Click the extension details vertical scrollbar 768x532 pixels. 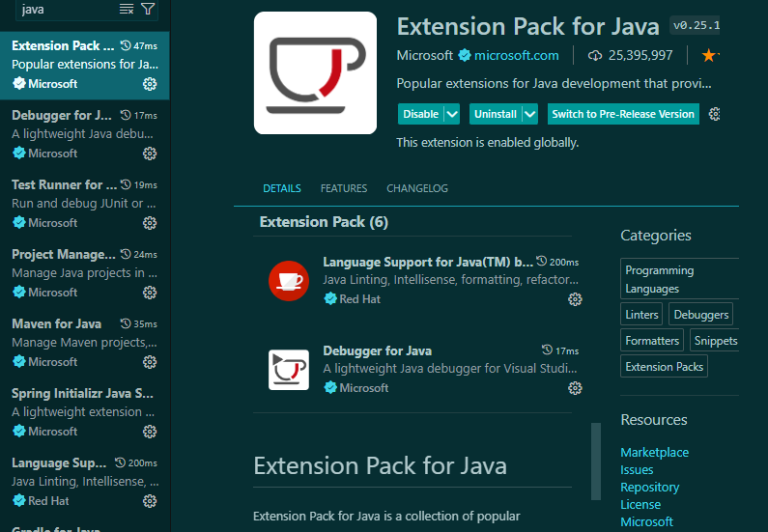pos(596,461)
